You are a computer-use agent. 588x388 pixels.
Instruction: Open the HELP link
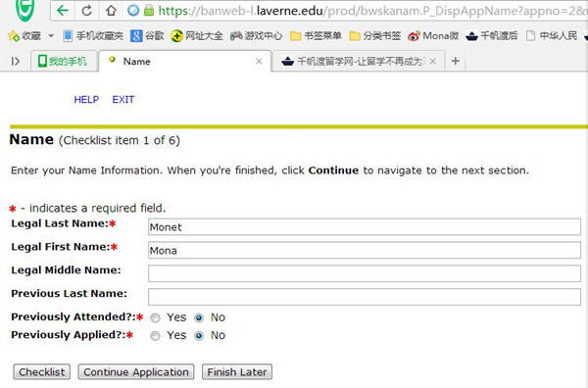coord(86,100)
